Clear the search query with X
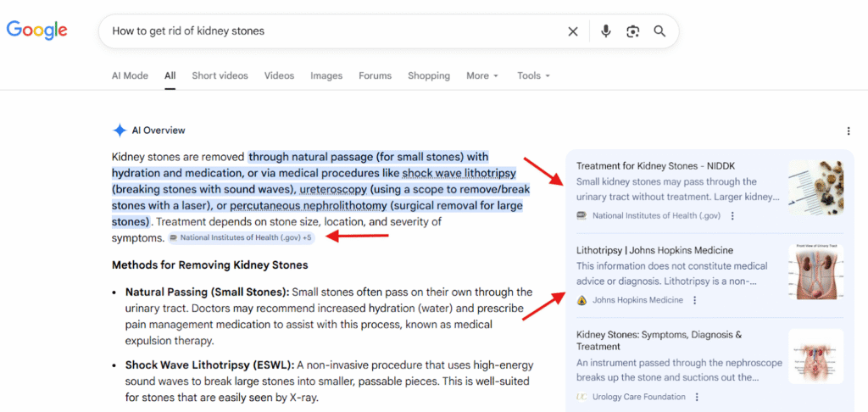Screen dimensions: 868x412 pyautogui.click(x=573, y=31)
